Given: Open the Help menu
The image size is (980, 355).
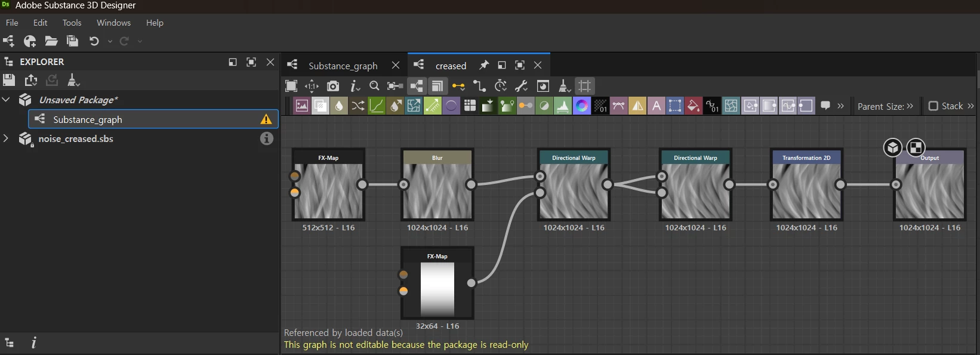Looking at the screenshot, I should (x=155, y=23).
